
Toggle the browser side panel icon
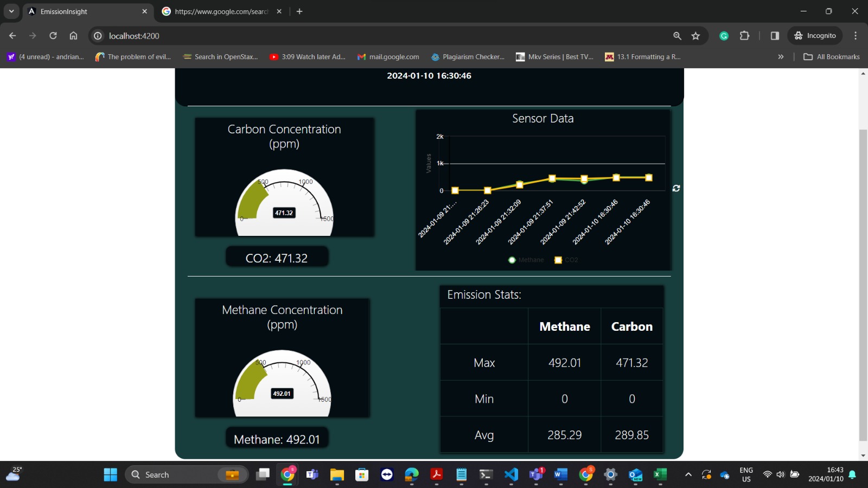tap(775, 36)
